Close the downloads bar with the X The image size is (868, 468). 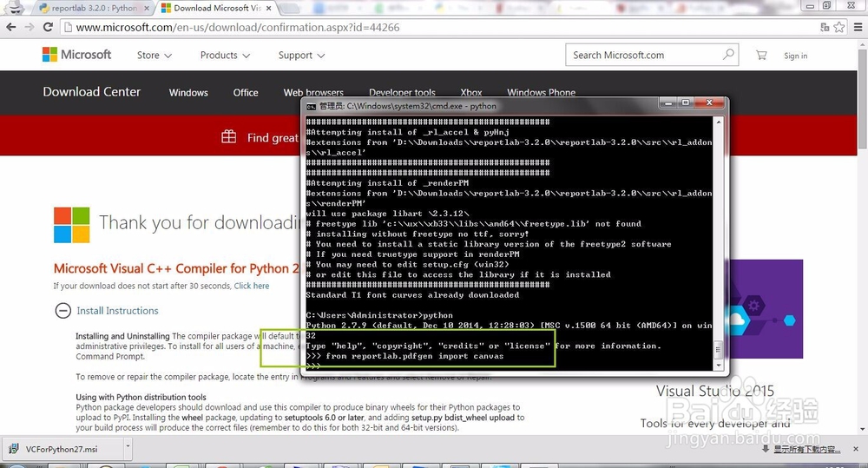[856, 449]
